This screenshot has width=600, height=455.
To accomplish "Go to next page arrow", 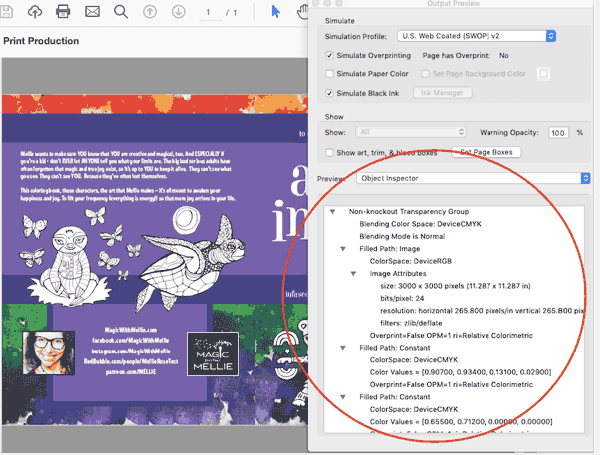I will tap(178, 12).
